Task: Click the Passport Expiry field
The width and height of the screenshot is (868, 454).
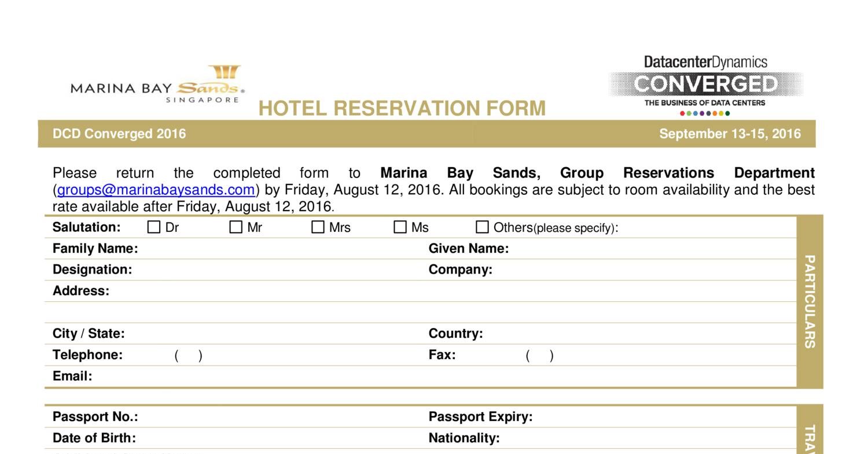Action: click(660, 417)
